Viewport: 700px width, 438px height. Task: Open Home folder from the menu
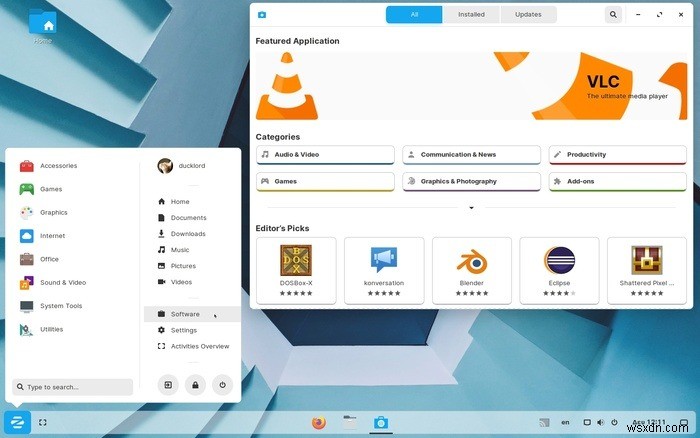click(174, 201)
